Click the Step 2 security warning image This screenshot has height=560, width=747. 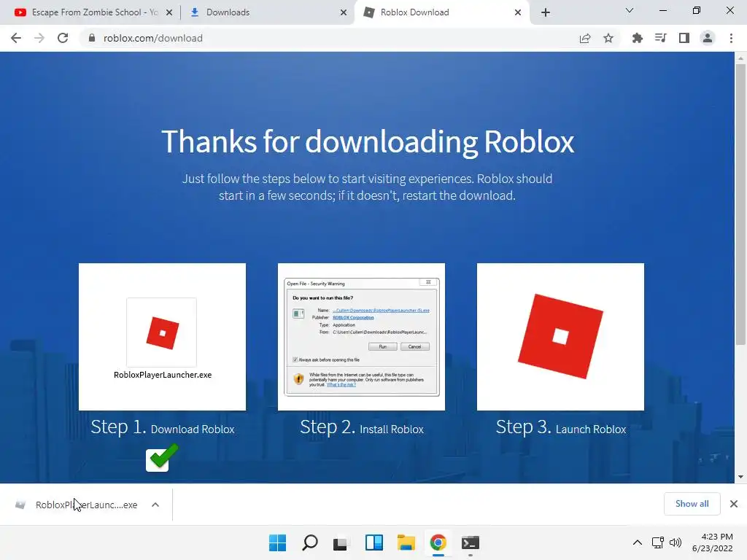[x=362, y=337]
